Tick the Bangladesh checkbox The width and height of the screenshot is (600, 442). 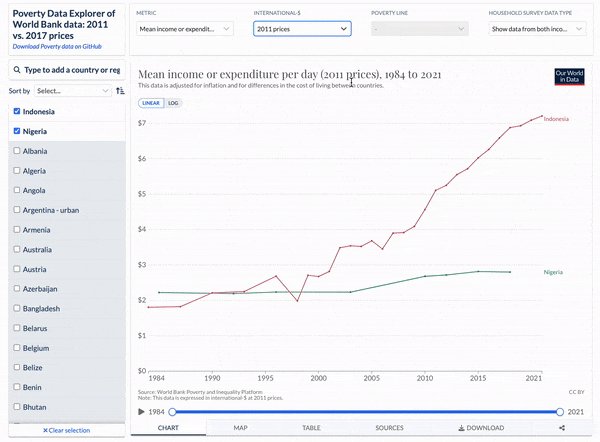[17, 308]
